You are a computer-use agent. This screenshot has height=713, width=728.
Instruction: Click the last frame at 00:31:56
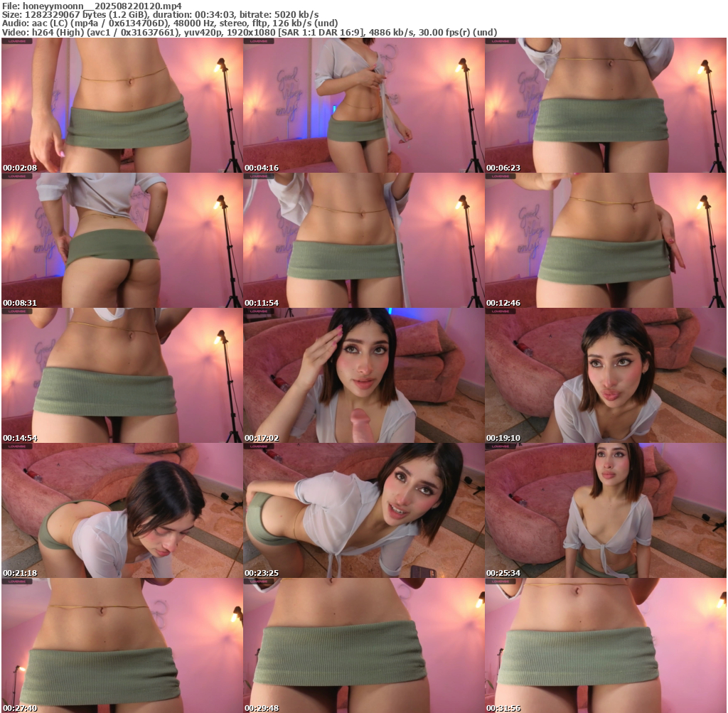pos(605,645)
